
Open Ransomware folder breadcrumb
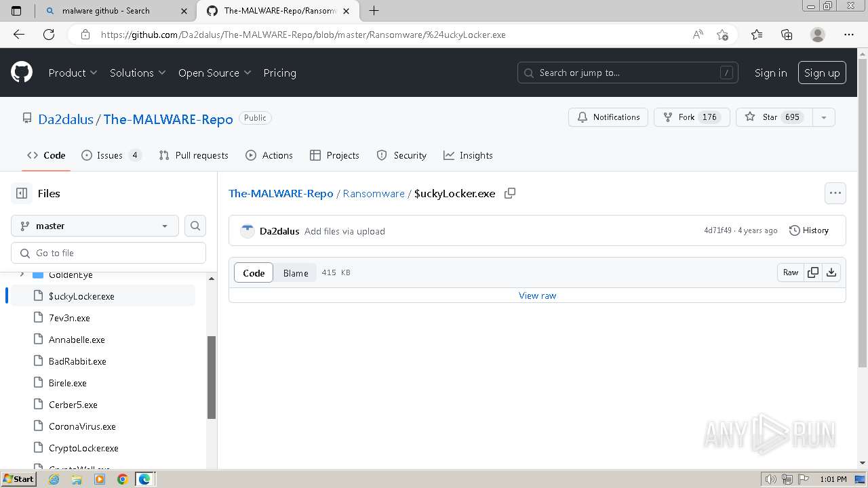(x=374, y=193)
